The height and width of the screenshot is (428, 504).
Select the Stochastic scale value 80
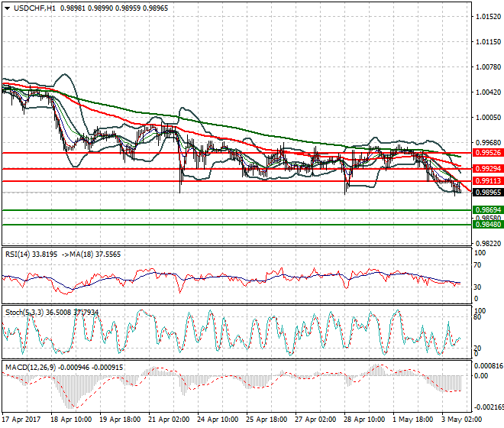[477, 317]
